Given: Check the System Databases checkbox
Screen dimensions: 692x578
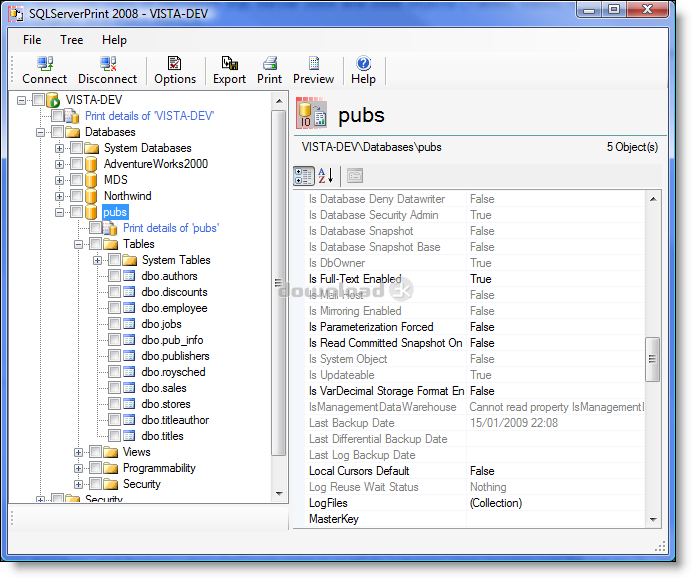Looking at the screenshot, I should coord(76,147).
